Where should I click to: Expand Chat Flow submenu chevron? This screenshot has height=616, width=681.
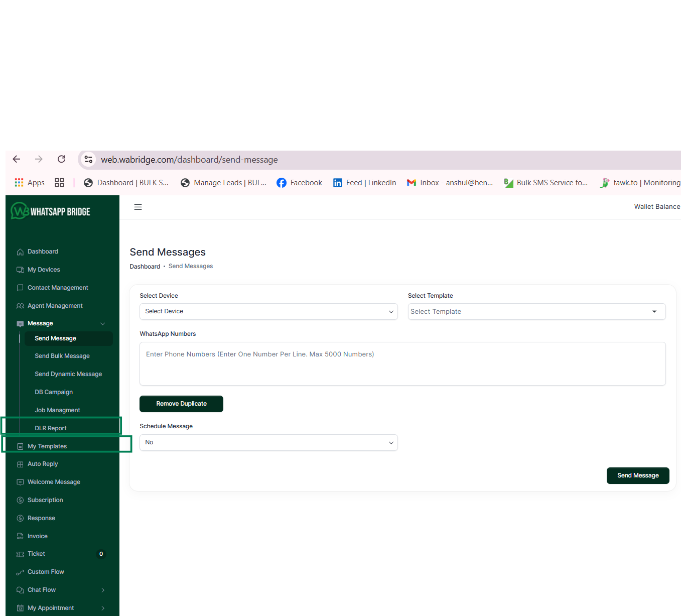103,590
